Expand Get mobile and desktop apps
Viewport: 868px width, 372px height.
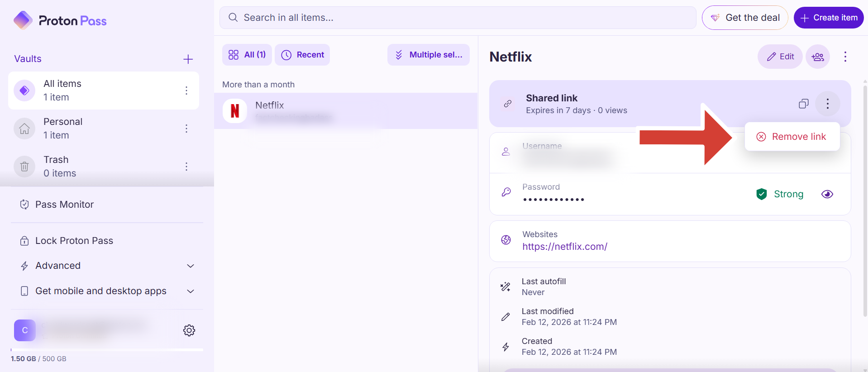tap(191, 291)
